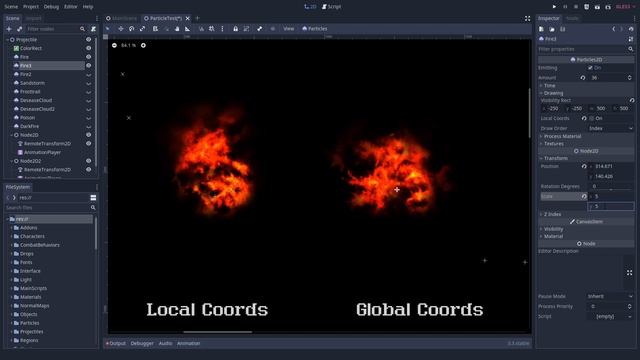Toggle distraction-free mode fullscreen icon
640x360 pixels.
527,18
